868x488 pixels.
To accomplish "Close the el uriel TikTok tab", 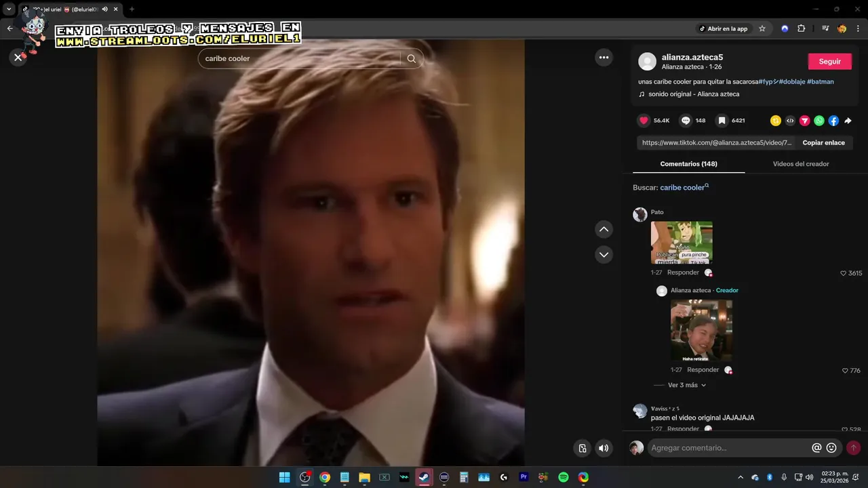I will pos(116,9).
